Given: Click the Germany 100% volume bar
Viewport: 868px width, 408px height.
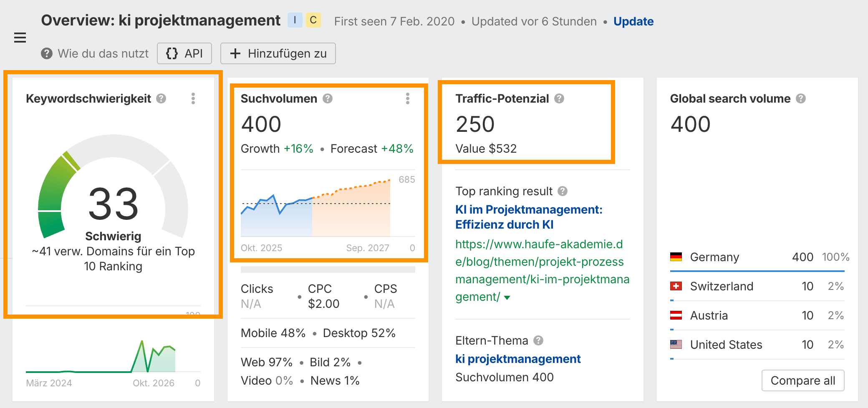Looking at the screenshot, I should click(x=757, y=271).
